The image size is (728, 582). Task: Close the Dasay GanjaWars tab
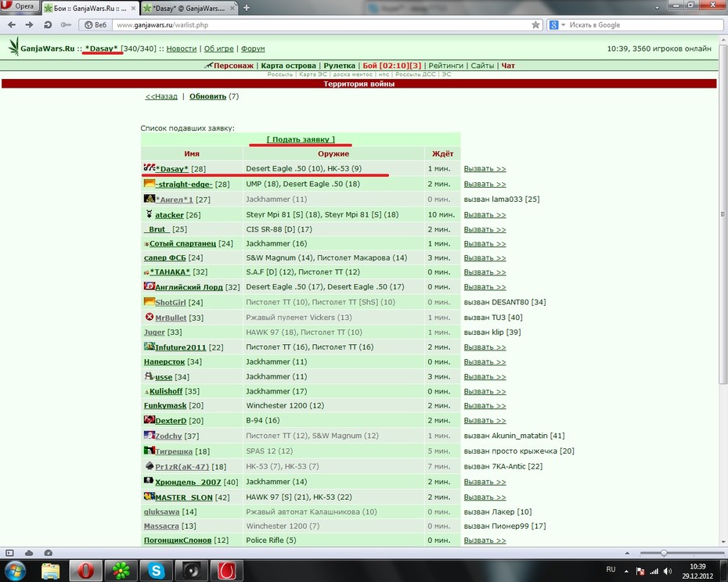(233, 8)
